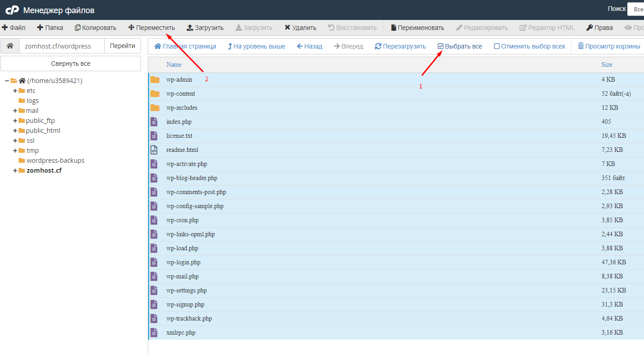
Task: Click the home icon beside path field
Action: 10,46
